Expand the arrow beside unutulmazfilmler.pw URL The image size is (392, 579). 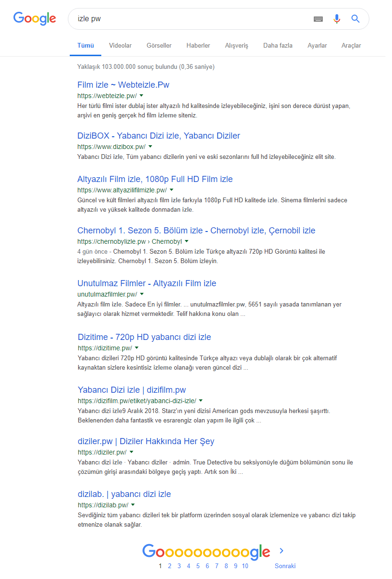(x=142, y=294)
